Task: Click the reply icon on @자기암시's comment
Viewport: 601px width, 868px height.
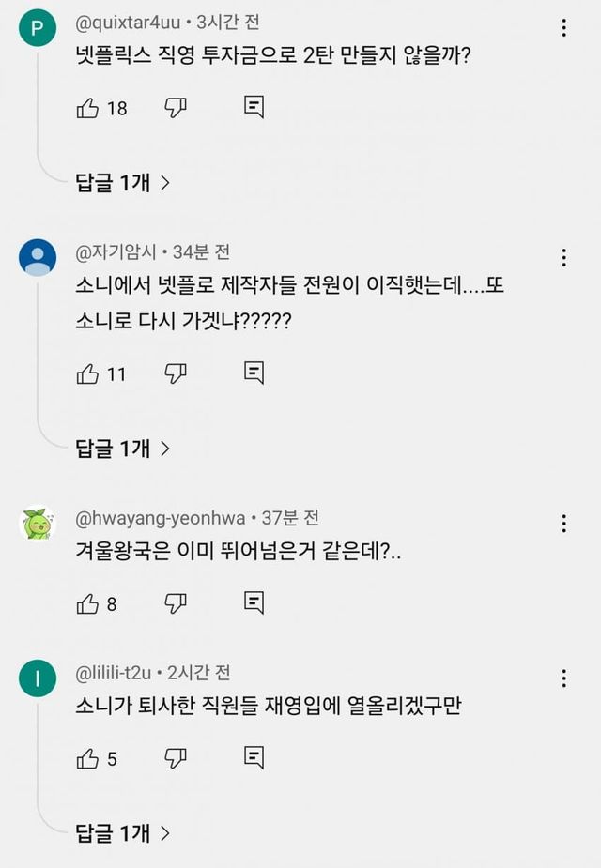Action: 254,373
